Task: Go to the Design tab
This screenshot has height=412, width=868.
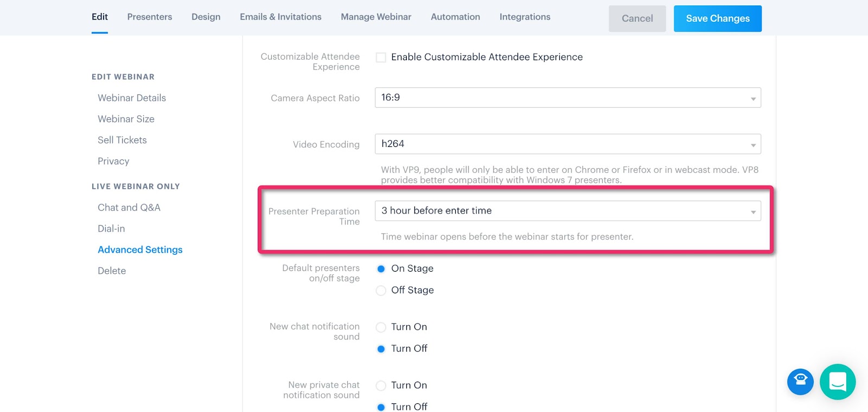Action: coord(206,17)
